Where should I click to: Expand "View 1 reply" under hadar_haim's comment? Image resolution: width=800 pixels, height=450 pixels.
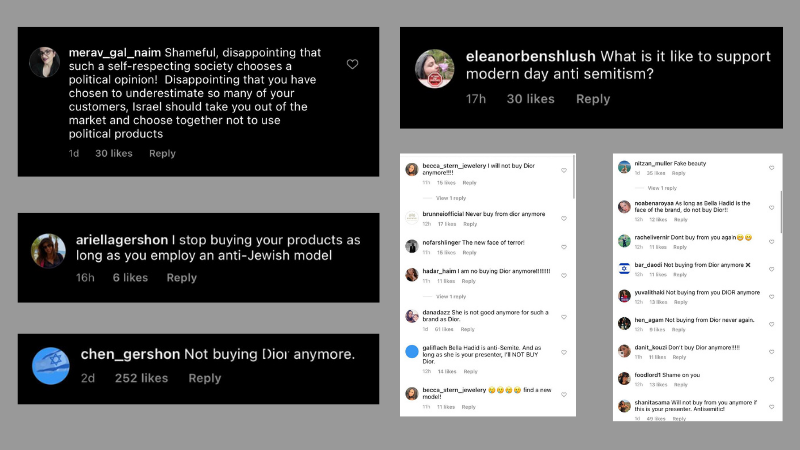pyautogui.click(x=452, y=297)
